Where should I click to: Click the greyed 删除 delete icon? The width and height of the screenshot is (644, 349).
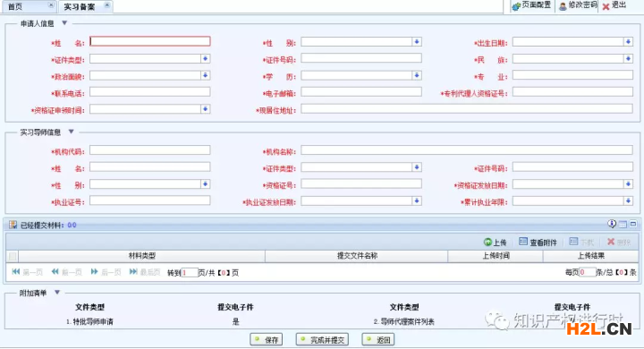(x=611, y=242)
